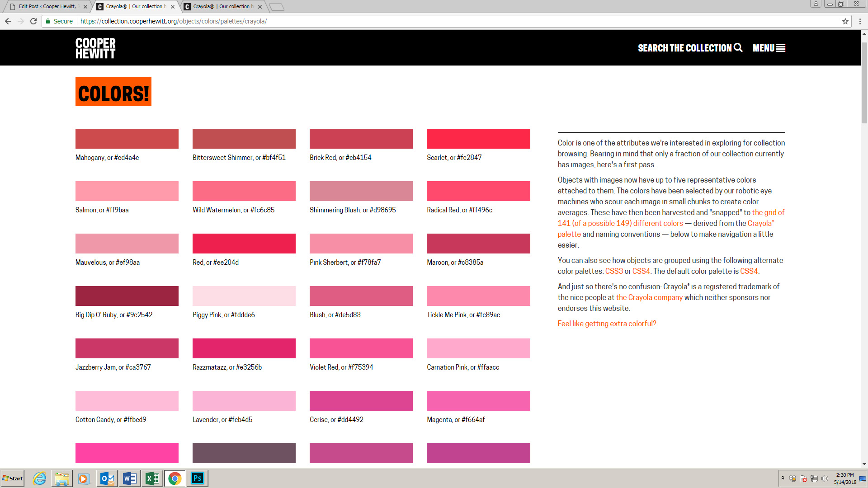Click the Windows Start button
The image size is (868, 488).
tap(13, 478)
